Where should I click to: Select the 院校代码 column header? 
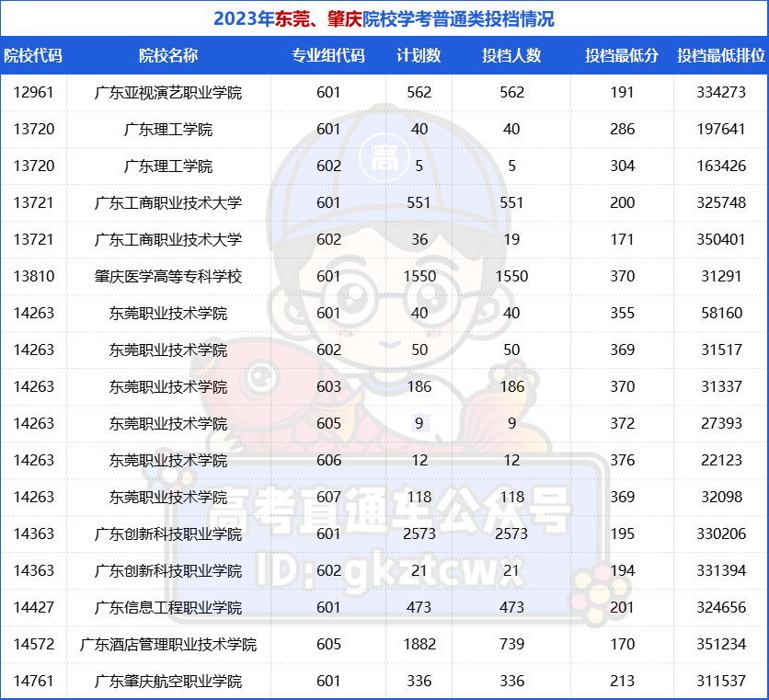[33, 55]
